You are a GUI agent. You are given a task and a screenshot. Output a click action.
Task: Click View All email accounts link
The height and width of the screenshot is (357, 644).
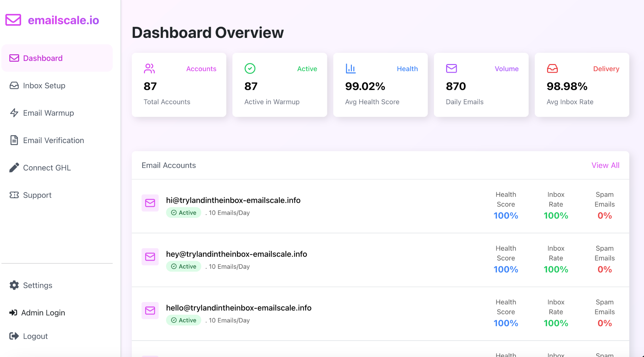point(605,165)
